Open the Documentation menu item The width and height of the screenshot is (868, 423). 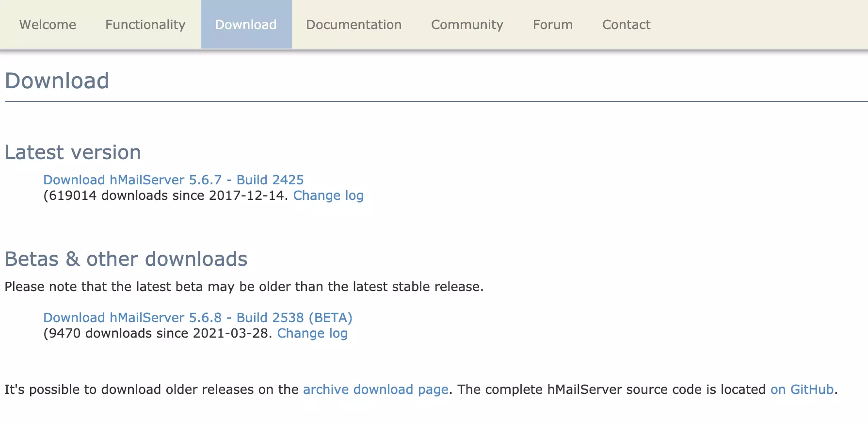[354, 25]
